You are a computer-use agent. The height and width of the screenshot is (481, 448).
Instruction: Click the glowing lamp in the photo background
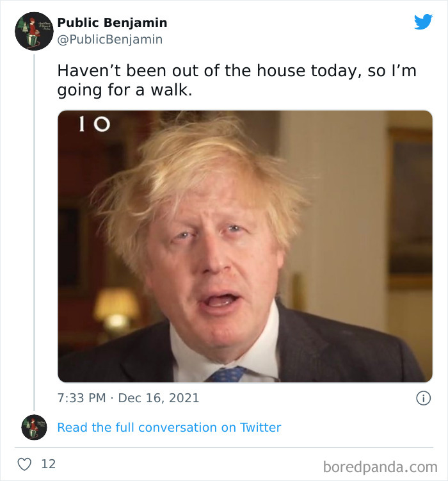(116, 307)
